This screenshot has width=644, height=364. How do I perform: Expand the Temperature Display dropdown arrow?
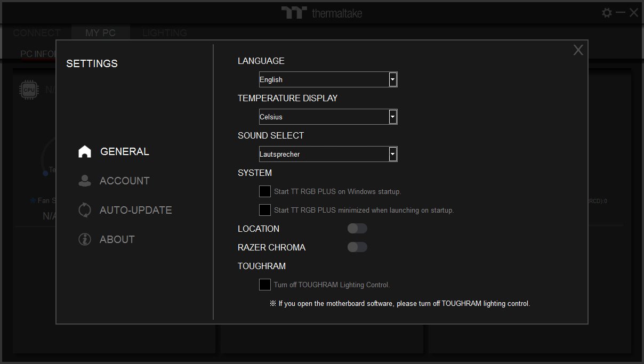pos(393,117)
